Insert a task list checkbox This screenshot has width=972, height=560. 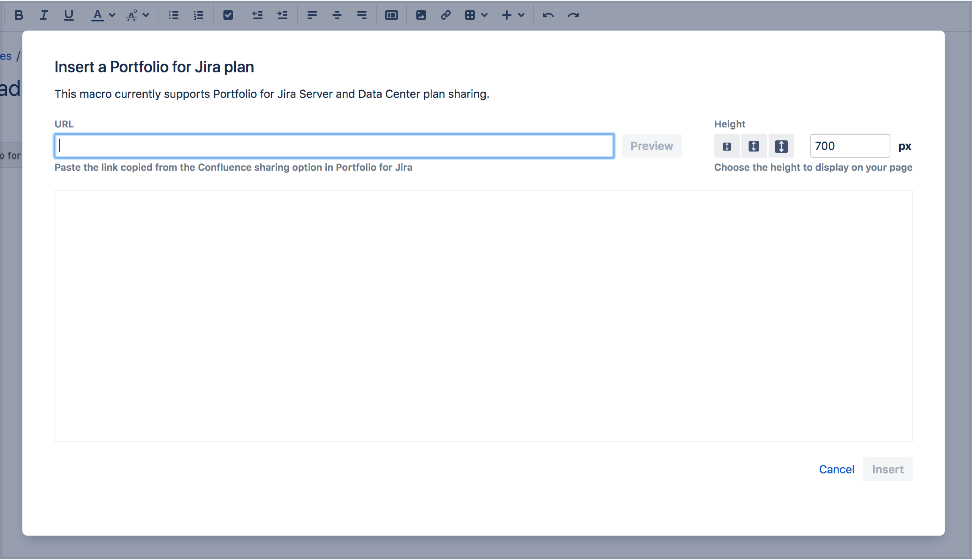[x=228, y=15]
